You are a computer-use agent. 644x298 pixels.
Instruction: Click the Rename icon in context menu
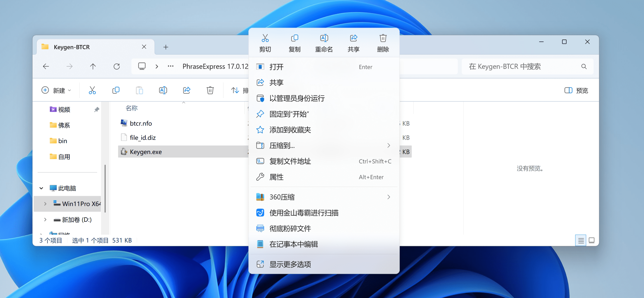point(324,38)
